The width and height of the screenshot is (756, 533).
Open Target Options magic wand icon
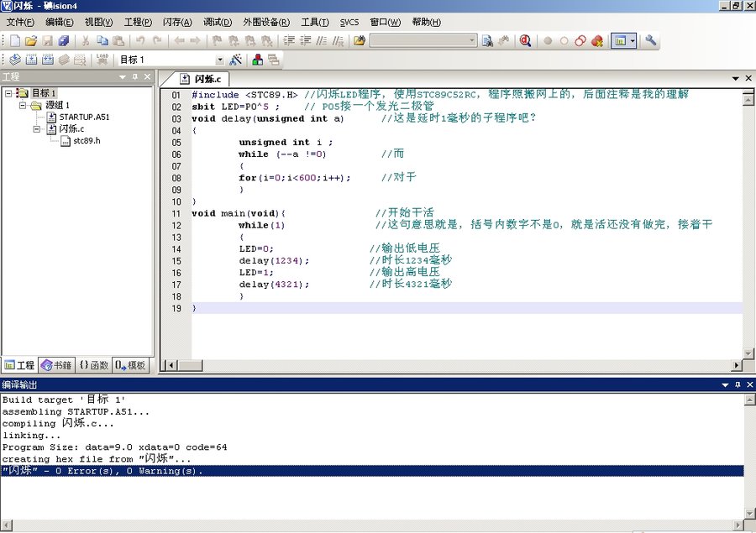(235, 60)
